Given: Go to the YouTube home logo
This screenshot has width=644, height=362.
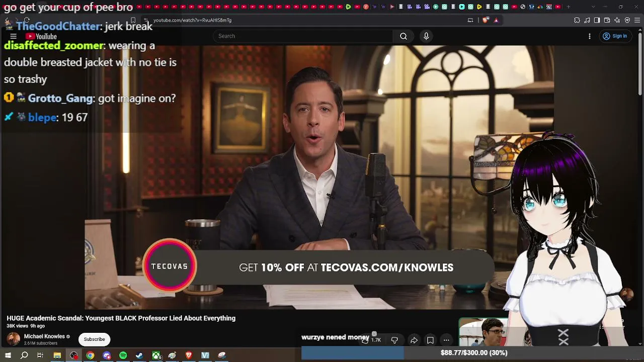Looking at the screenshot, I should (x=41, y=36).
